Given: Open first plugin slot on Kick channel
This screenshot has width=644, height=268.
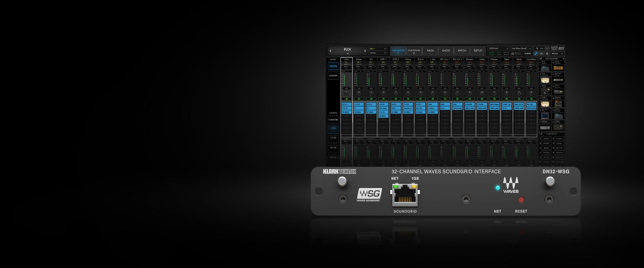Looking at the screenshot, I should [346, 104].
